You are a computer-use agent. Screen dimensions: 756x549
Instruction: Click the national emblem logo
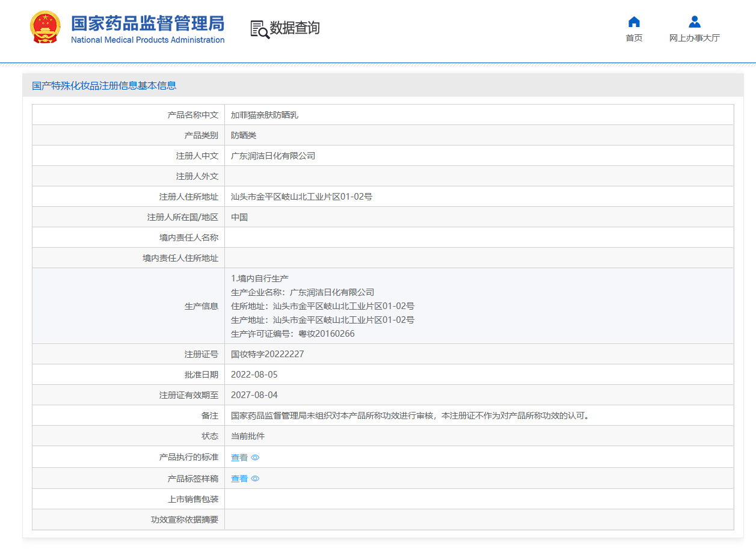tap(45, 27)
